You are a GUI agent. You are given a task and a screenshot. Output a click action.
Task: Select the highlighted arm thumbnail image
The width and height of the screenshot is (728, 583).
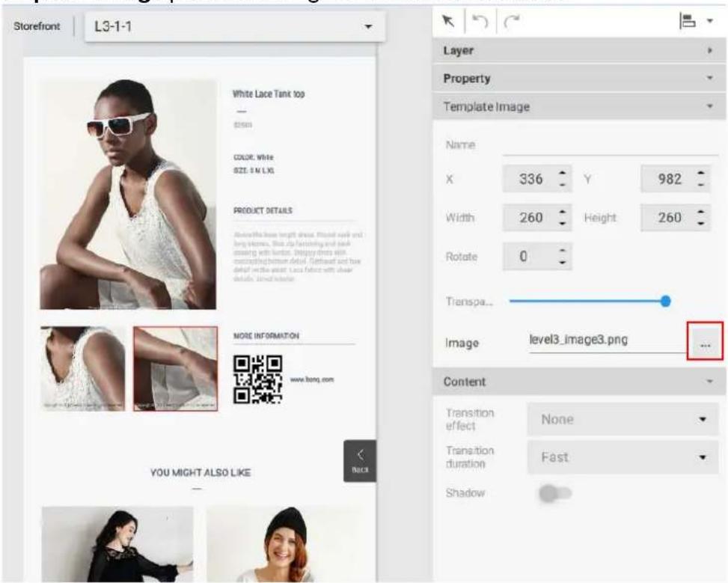pyautogui.click(x=176, y=368)
